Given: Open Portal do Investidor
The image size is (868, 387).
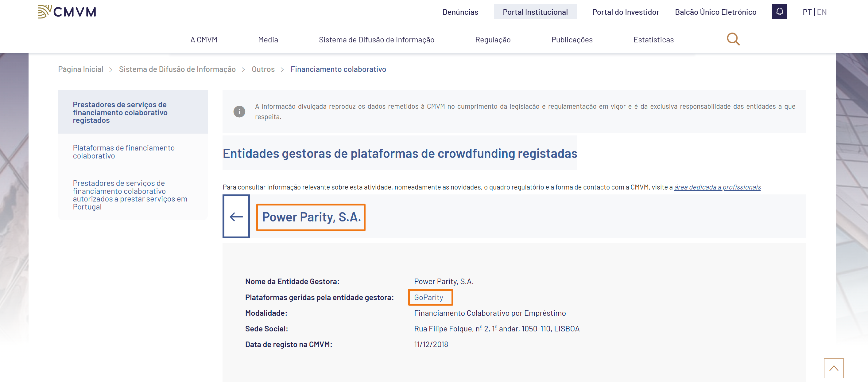Looking at the screenshot, I should (626, 12).
